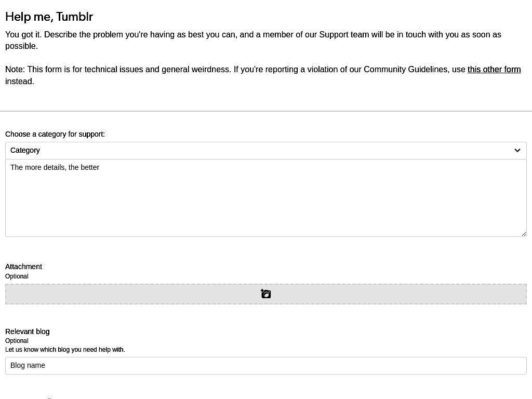Click the "You got it" intro paragraph
This screenshot has height=399, width=532.
[253, 40]
